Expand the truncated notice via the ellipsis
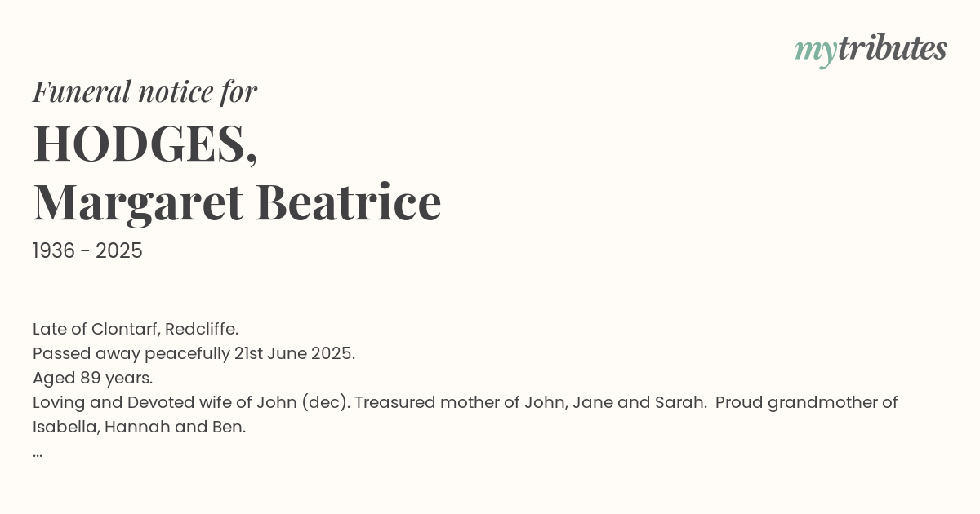 (38, 452)
